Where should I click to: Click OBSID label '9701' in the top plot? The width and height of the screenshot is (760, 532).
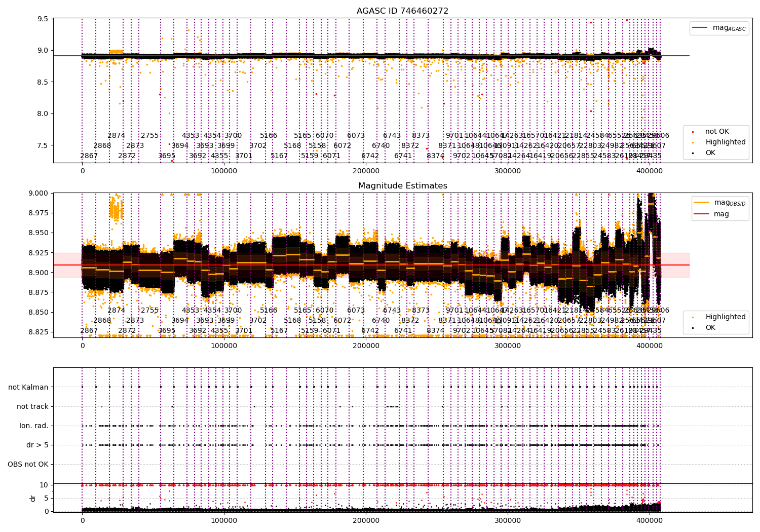pos(454,135)
